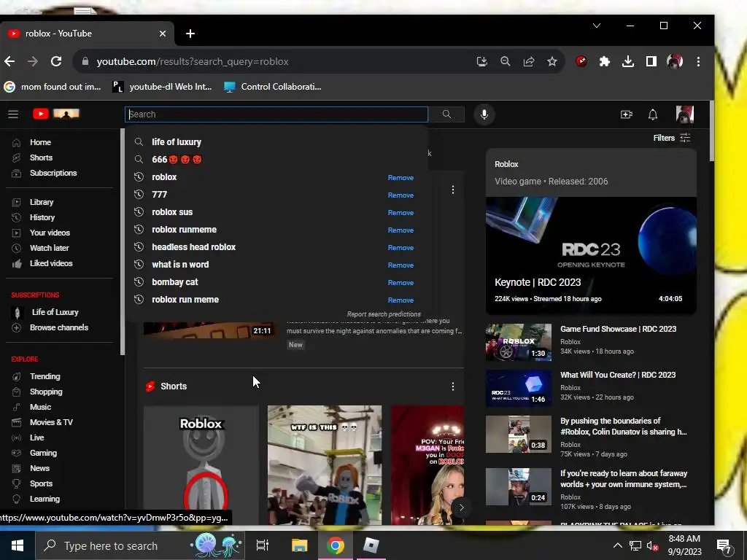
Task: Open Chrome extensions puzzle icon
Action: coord(605,61)
